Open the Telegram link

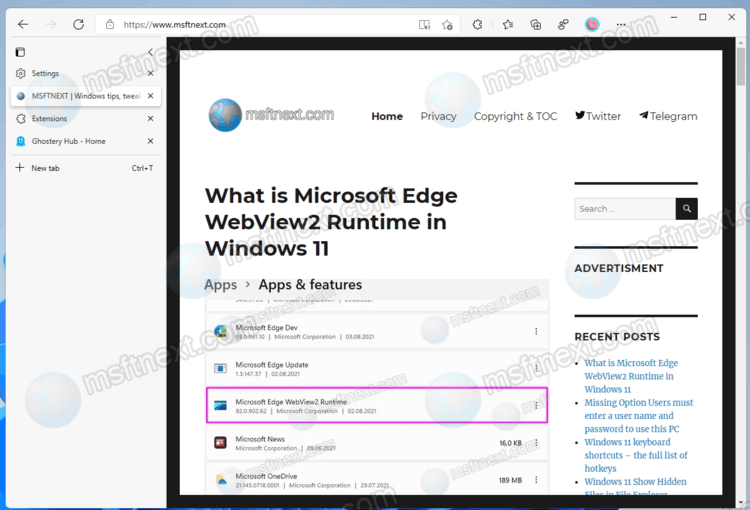[668, 116]
